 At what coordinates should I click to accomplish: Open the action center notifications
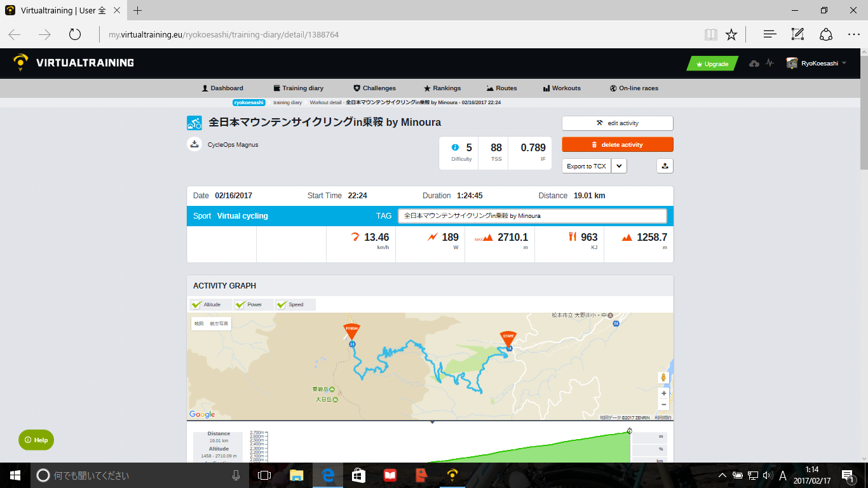click(x=848, y=475)
